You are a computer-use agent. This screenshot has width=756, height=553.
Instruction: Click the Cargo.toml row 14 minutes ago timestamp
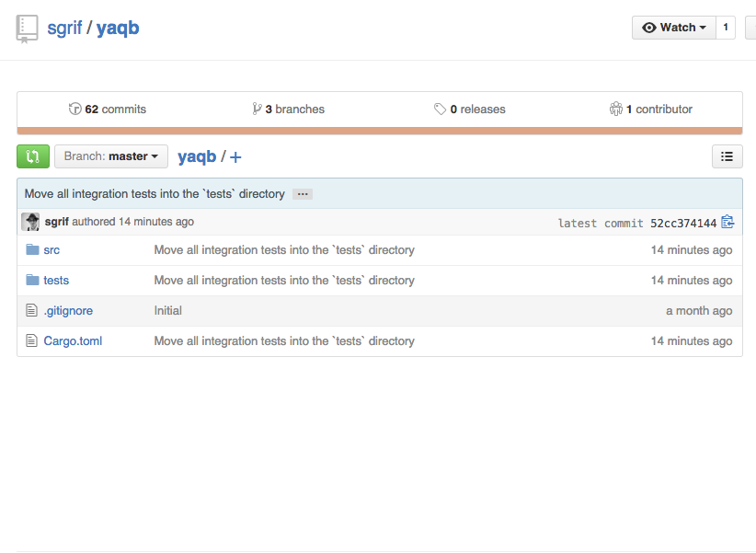692,341
